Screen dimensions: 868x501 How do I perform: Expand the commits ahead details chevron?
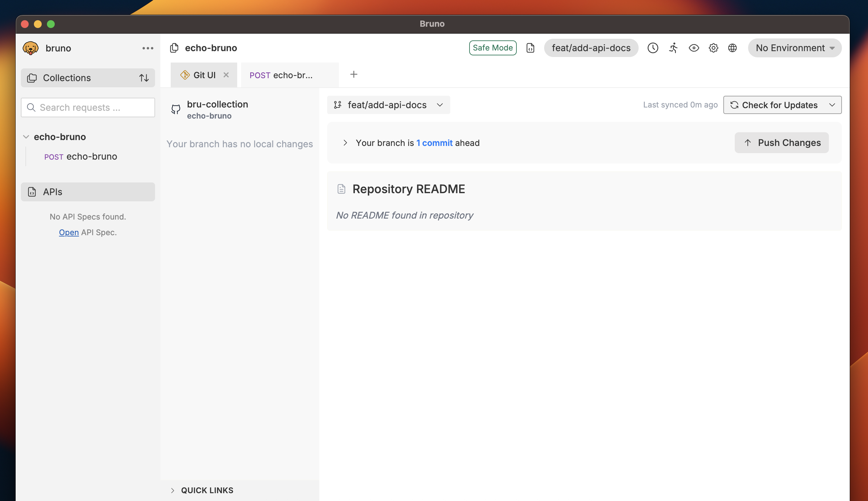click(x=345, y=143)
